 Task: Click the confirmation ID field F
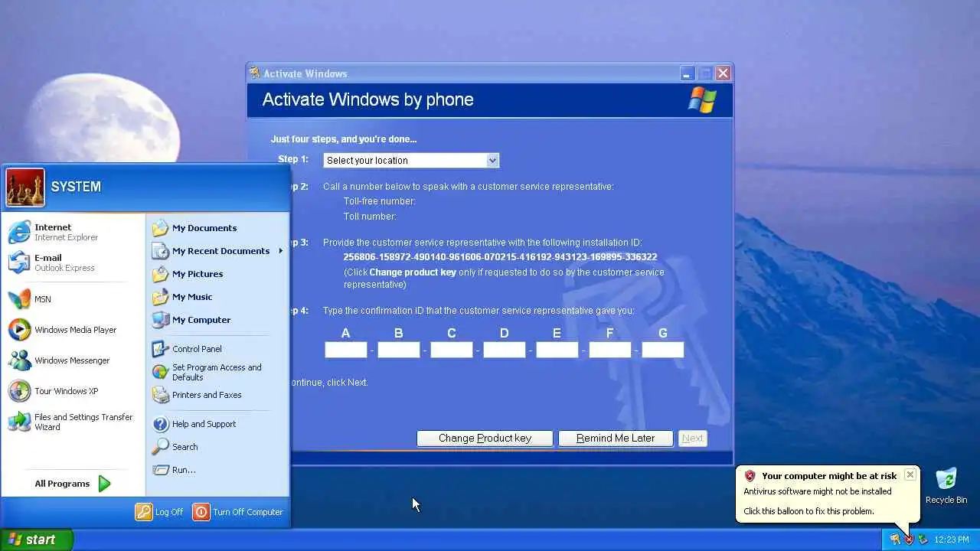[609, 350]
